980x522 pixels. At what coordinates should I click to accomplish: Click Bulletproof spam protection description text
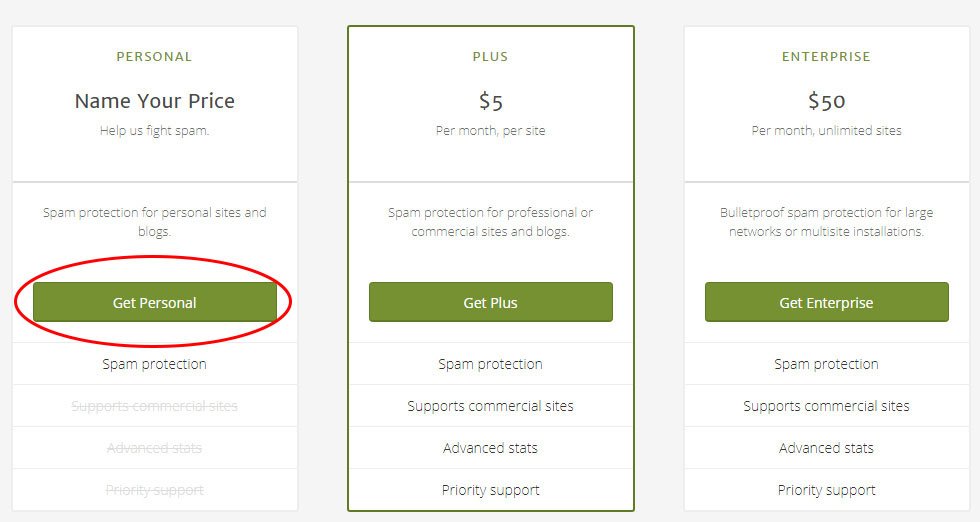[x=826, y=221]
